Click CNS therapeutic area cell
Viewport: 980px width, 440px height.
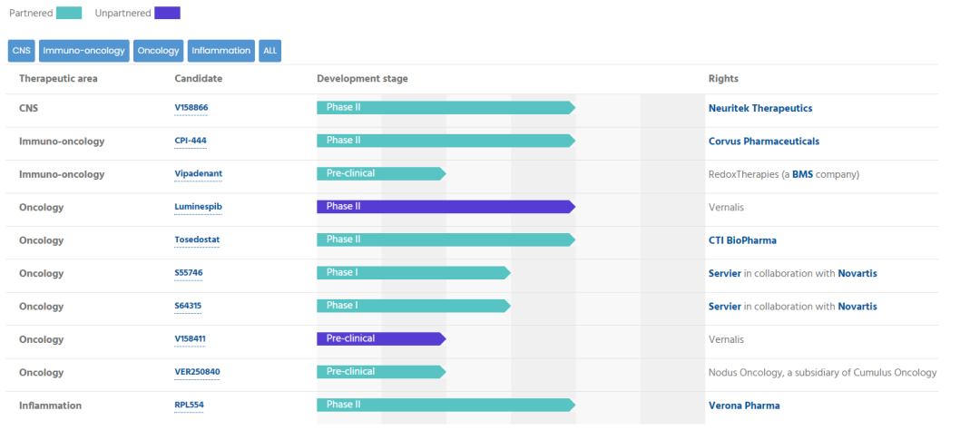pyautogui.click(x=28, y=108)
